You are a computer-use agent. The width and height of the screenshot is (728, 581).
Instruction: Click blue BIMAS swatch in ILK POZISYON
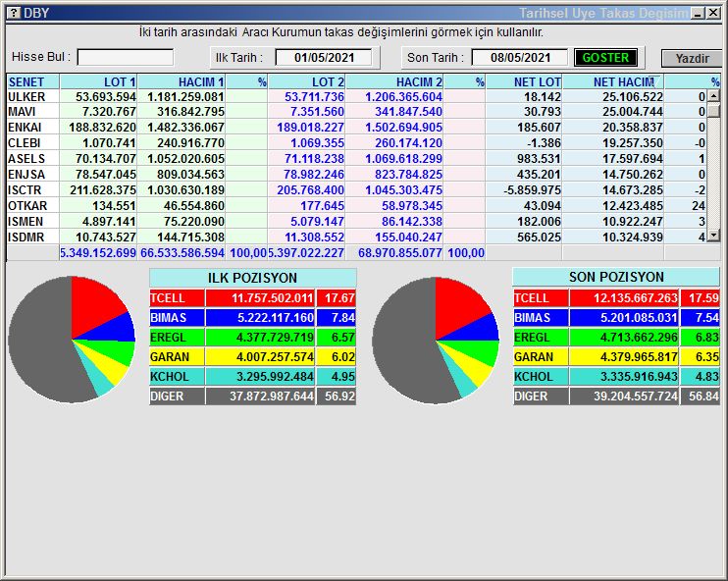point(177,318)
